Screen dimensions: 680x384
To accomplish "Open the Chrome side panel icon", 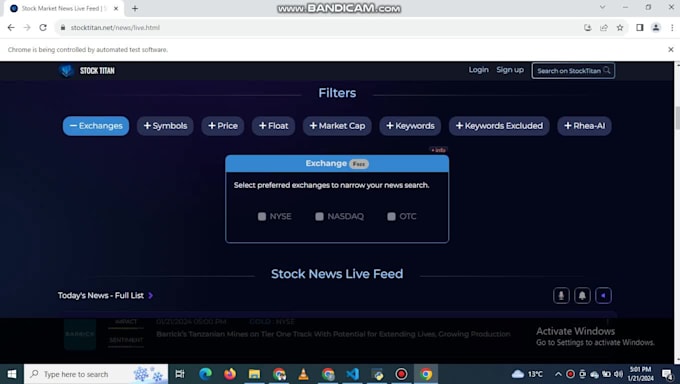I will coord(640,27).
